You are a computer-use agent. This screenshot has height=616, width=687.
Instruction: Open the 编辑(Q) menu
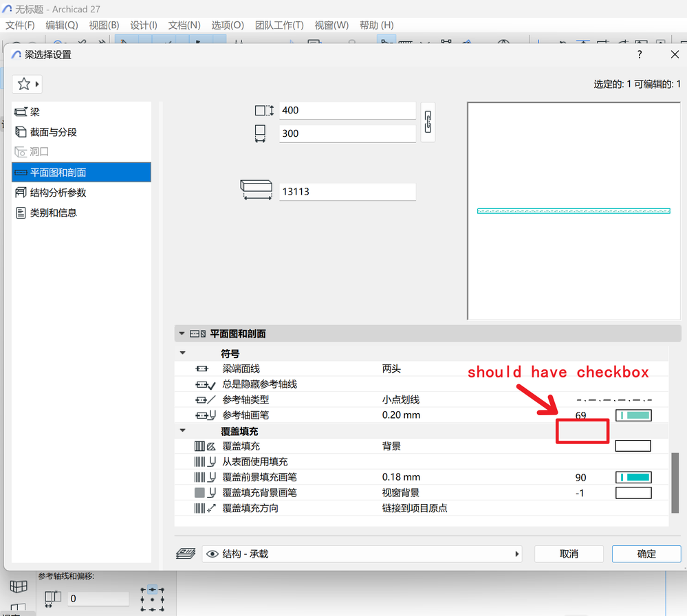tap(62, 25)
